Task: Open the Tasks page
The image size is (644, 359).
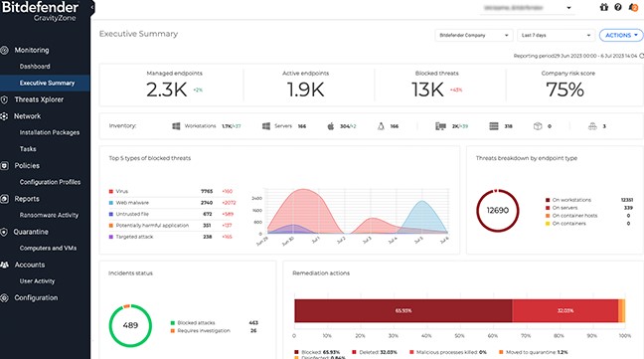Action: [x=28, y=149]
